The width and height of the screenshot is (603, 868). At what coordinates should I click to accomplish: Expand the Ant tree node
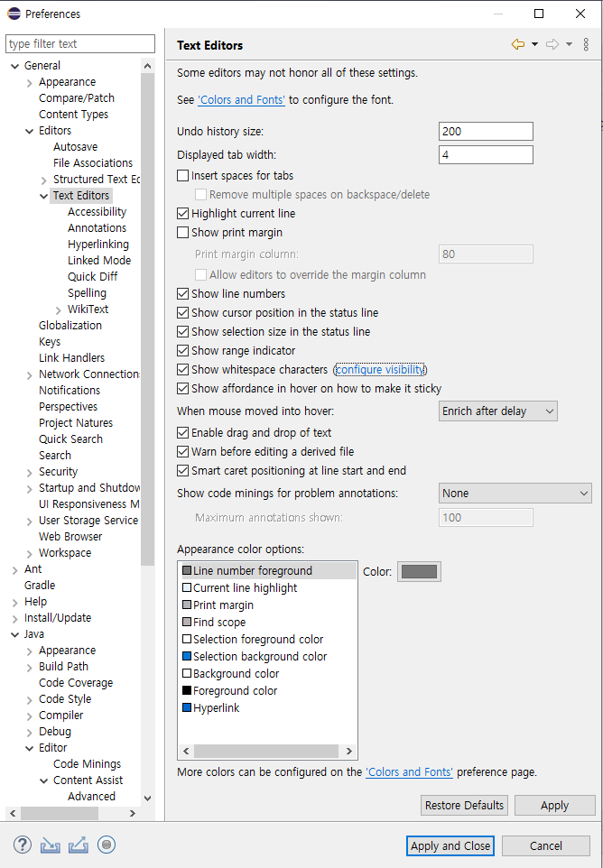15,569
